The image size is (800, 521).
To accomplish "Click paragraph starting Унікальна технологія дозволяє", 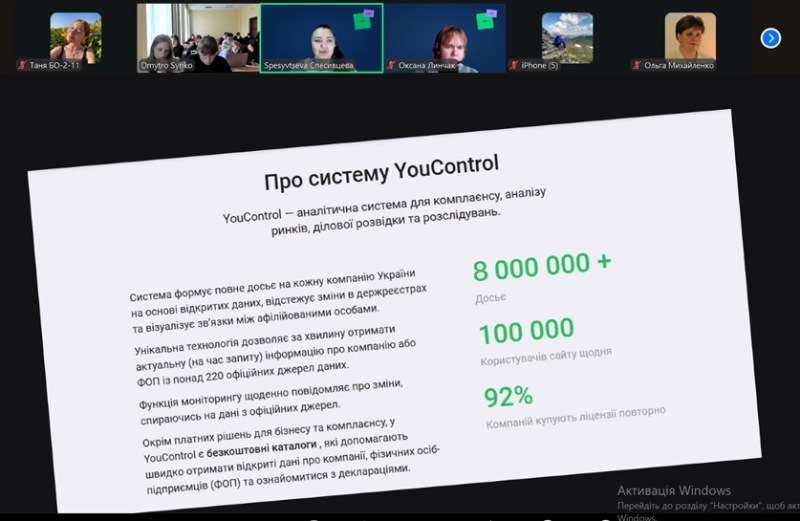I will click(x=276, y=355).
